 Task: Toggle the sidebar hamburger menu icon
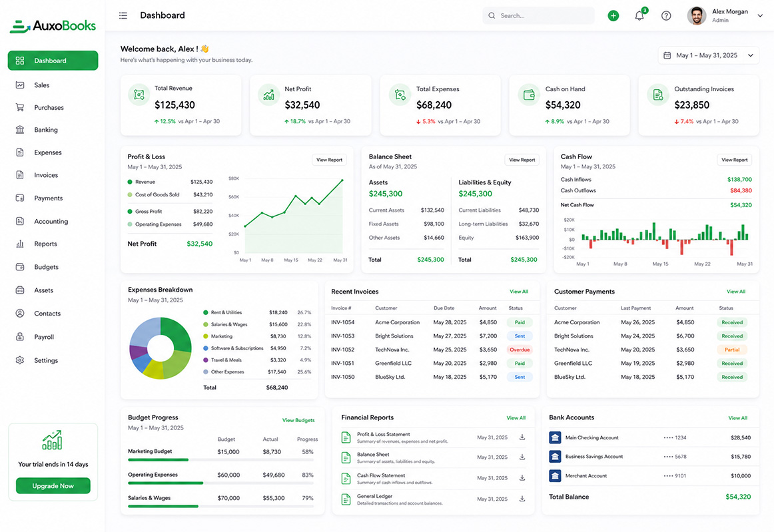(x=123, y=16)
